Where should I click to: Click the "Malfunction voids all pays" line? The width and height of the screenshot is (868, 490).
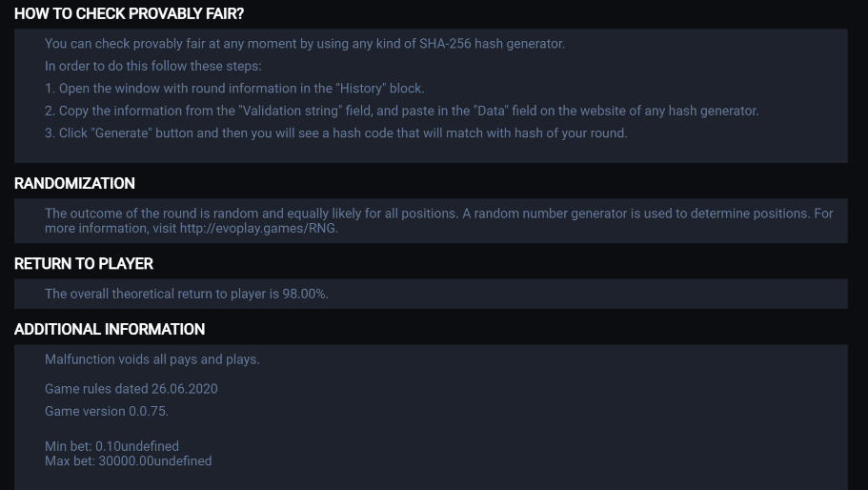[x=152, y=359]
